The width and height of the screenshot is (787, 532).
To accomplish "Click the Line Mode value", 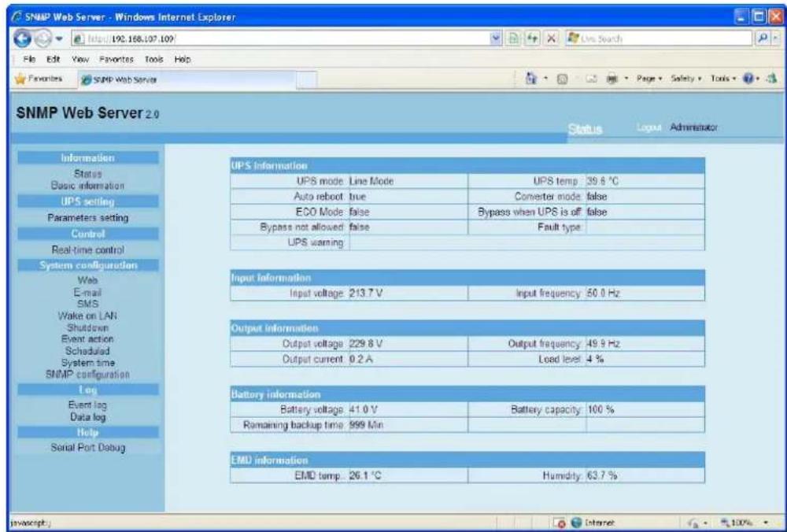I will [371, 182].
